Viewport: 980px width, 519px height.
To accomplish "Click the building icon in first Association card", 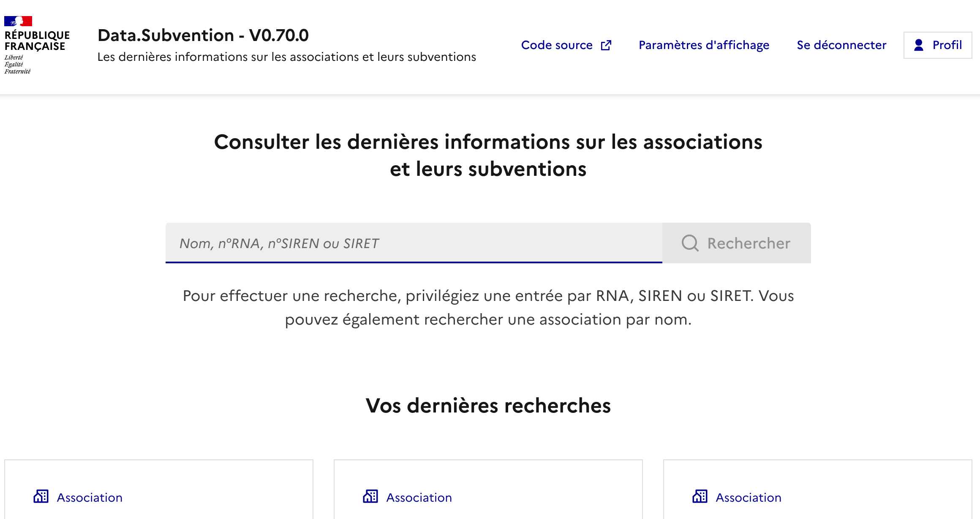I will [x=41, y=497].
